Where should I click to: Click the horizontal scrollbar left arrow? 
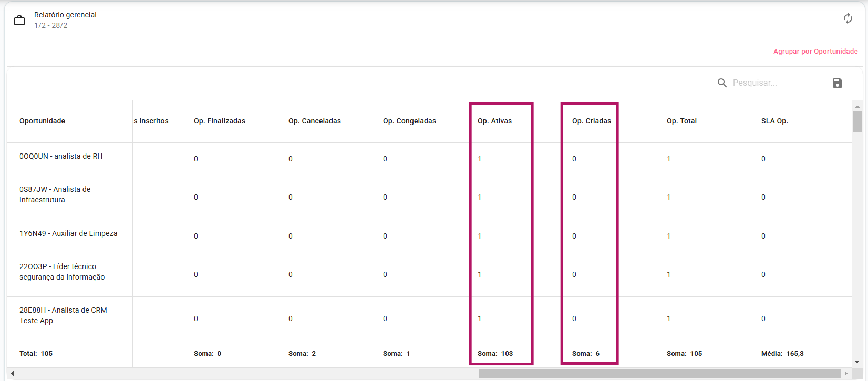click(x=12, y=373)
